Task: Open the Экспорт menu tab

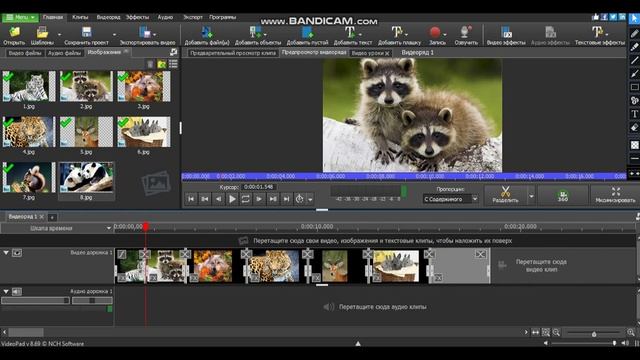Action: 192,17
